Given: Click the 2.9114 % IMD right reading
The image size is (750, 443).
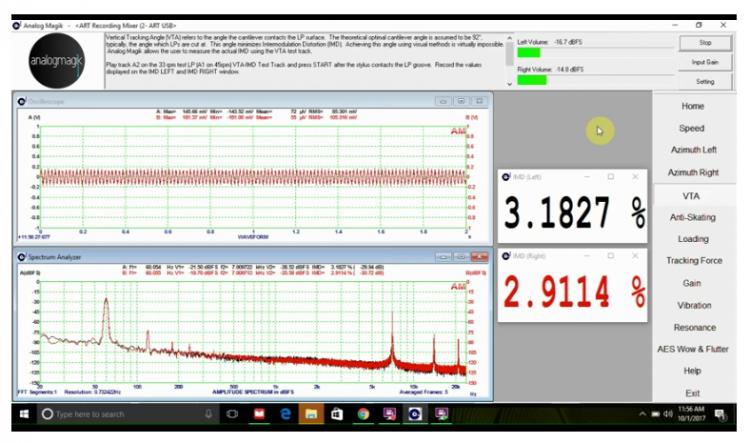Looking at the screenshot, I should click(x=574, y=291).
